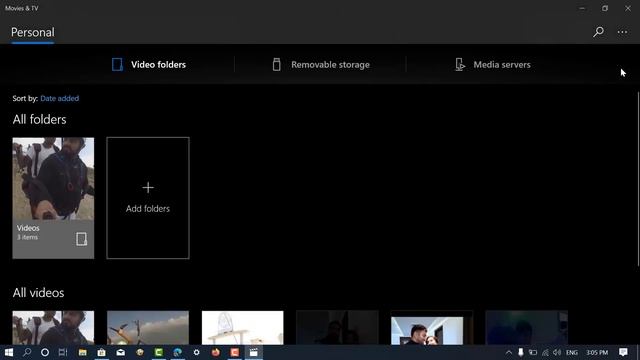This screenshot has height=360, width=640.
Task: Open the Windows Start menu
Action: [x=9, y=352]
